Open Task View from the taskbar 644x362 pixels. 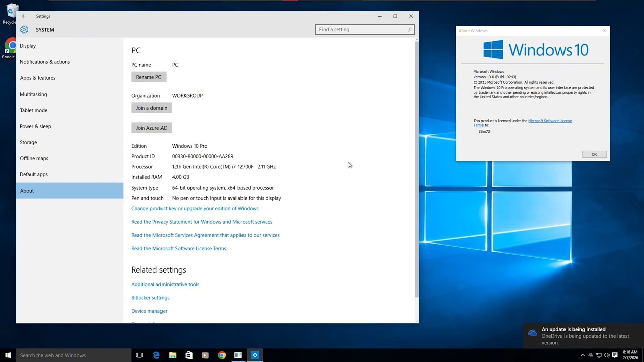(139, 355)
